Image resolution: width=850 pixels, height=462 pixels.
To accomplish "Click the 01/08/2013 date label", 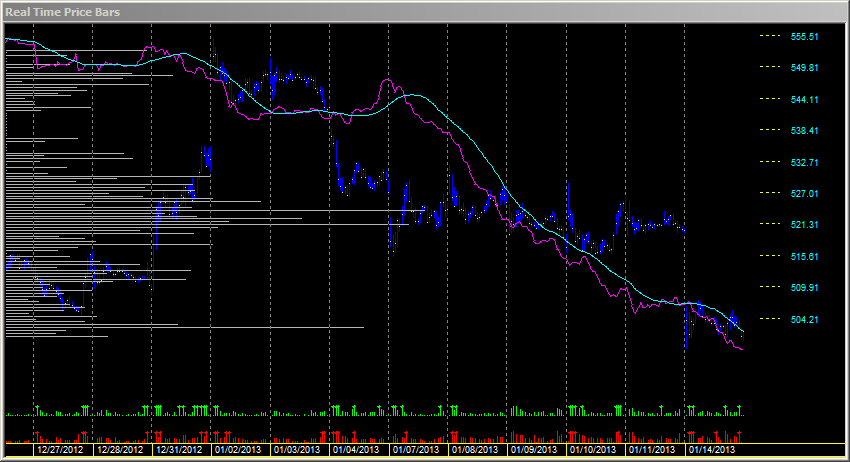I will pos(475,450).
